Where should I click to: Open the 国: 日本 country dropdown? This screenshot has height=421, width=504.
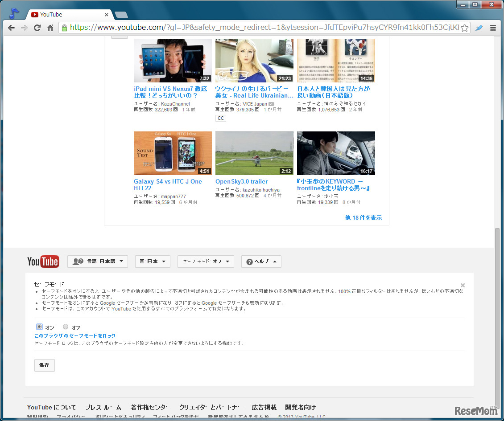[153, 262]
